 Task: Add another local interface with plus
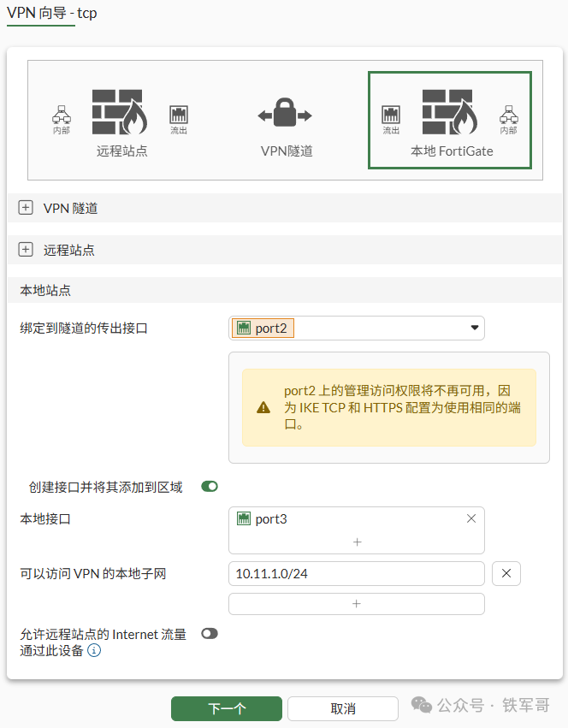[357, 542]
